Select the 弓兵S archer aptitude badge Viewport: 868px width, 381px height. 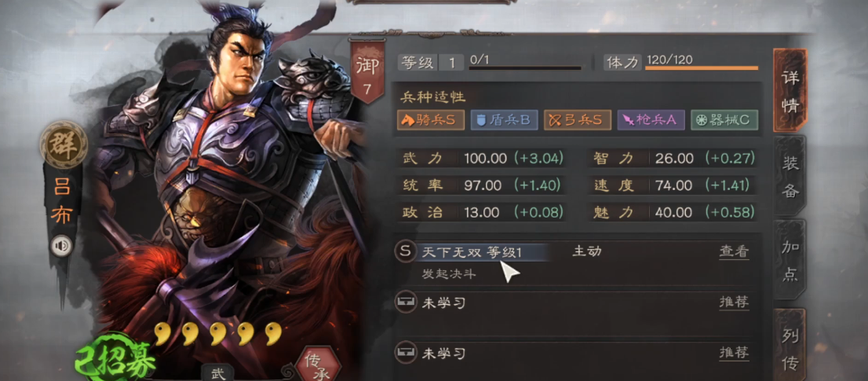[578, 119]
